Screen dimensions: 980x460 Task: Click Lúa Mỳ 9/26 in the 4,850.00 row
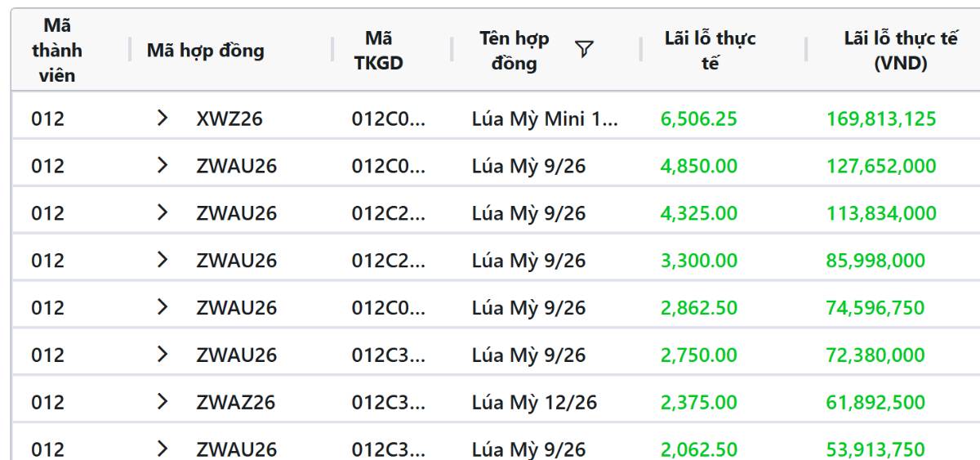(529, 167)
